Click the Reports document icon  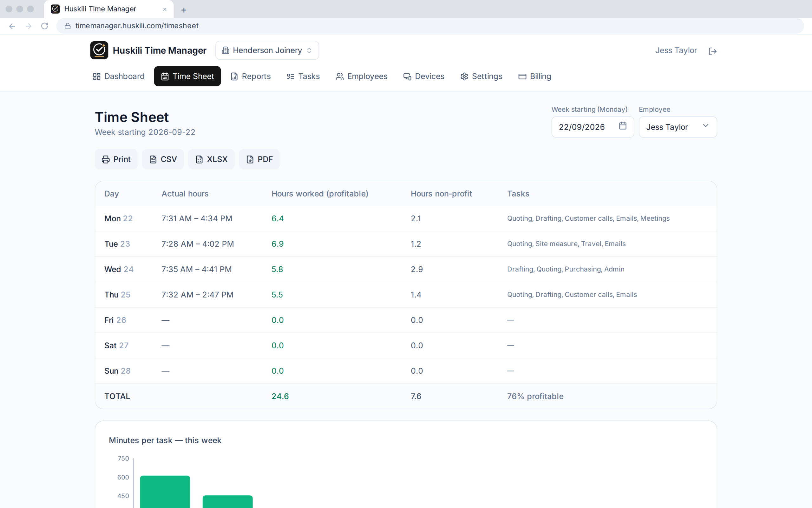[234, 77]
